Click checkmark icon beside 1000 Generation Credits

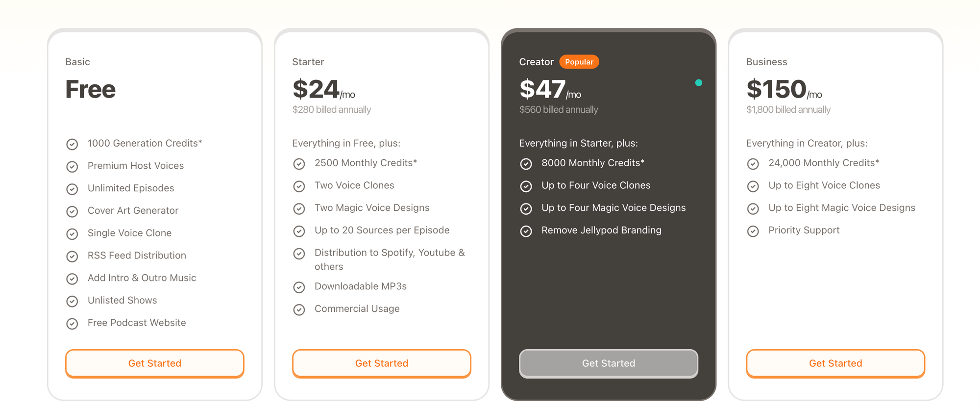tap(72, 144)
